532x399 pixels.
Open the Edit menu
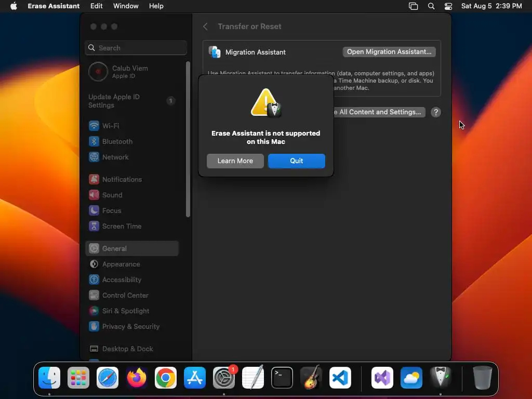pyautogui.click(x=96, y=6)
